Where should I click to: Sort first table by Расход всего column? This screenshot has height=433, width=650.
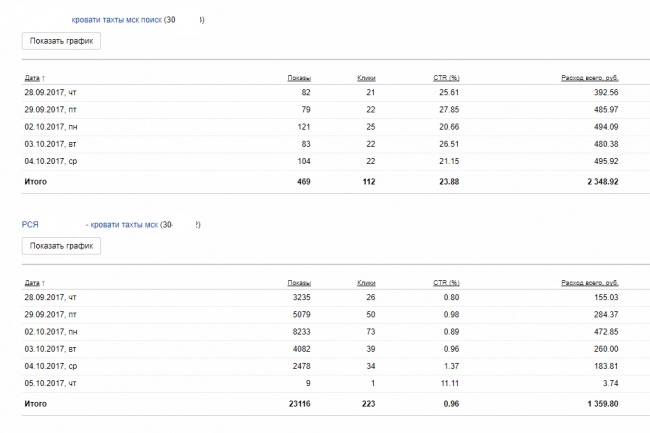tap(590, 78)
